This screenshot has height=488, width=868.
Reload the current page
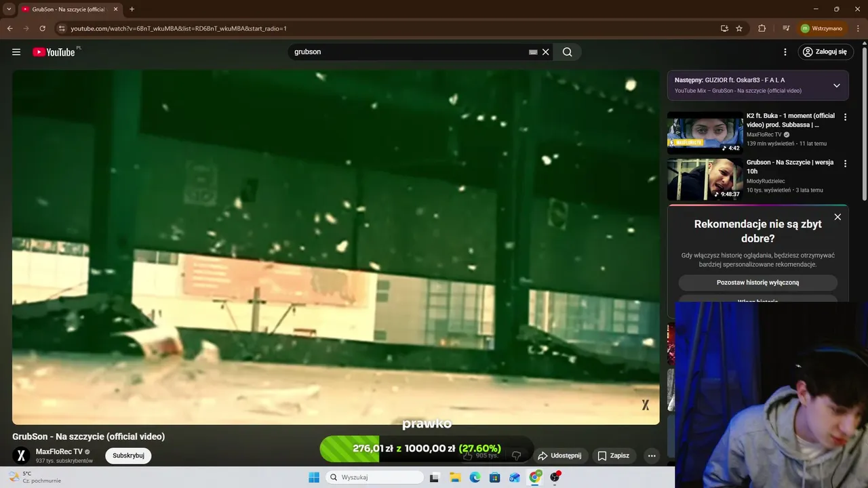[x=42, y=28]
